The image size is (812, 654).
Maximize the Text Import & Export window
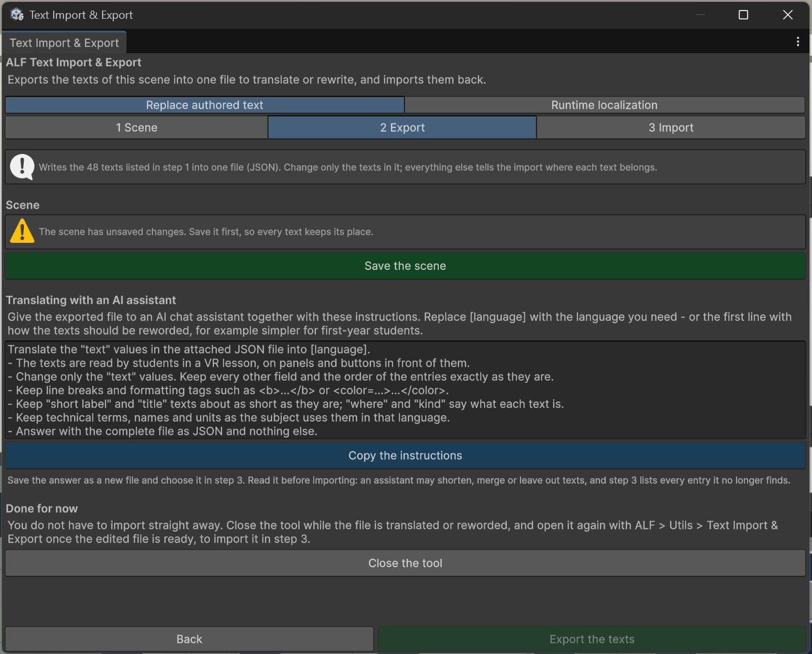(743, 14)
